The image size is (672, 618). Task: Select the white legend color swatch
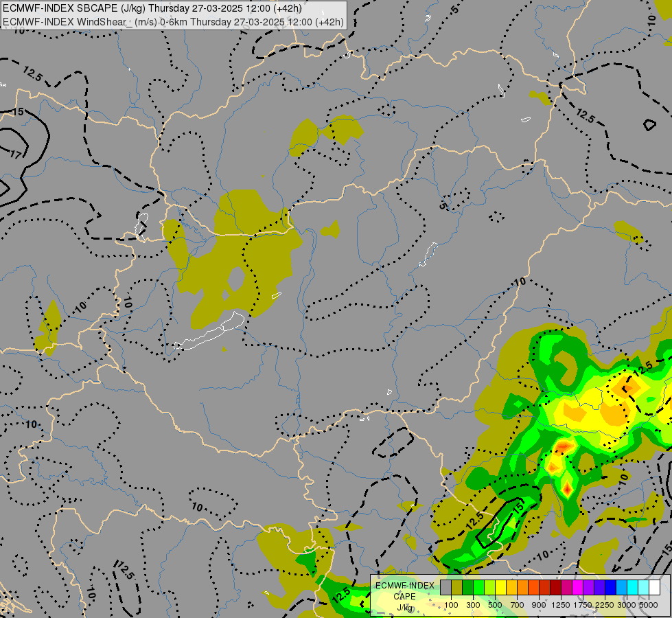pyautogui.click(x=654, y=588)
